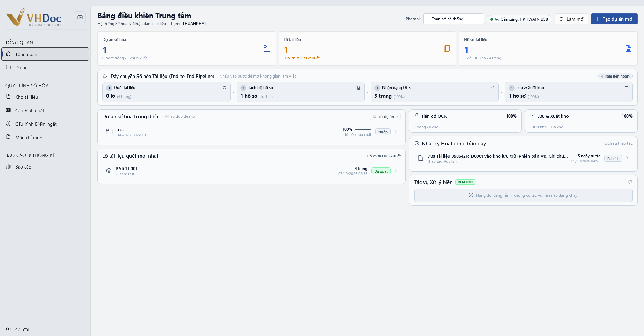Click the Lưu & Xuất kho progress bar

coord(581,122)
